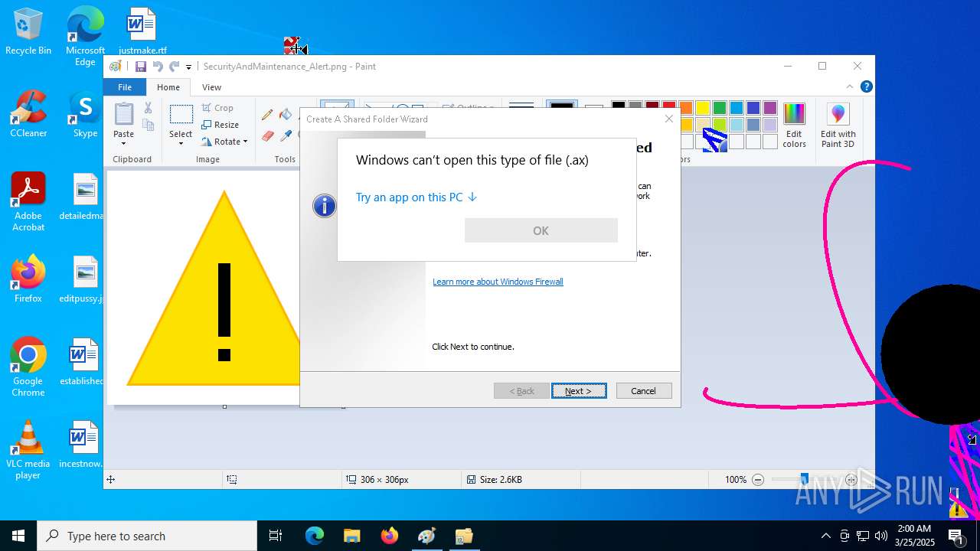Viewport: 980px width, 551px height.
Task: Adjust the Paint zoom slider handle
Action: coord(804,480)
